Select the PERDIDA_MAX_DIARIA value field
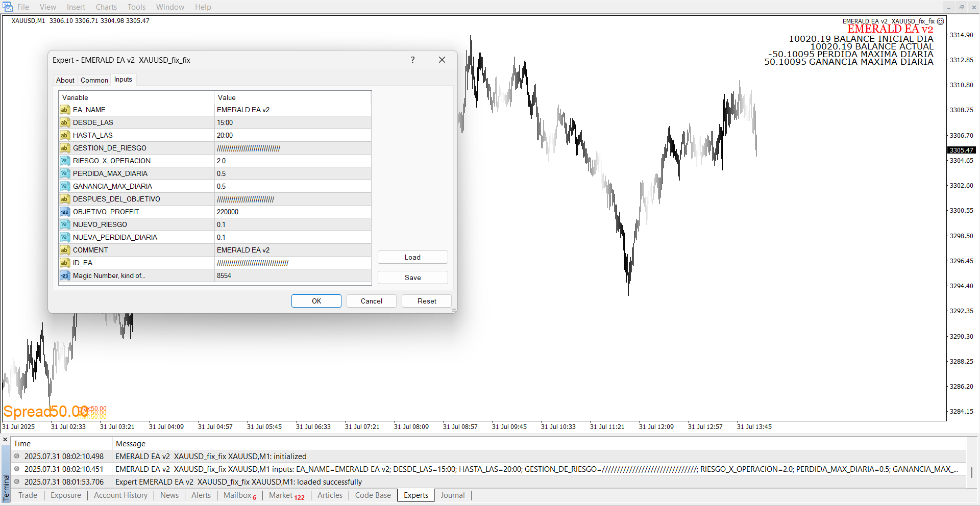Viewport: 980px width, 506px height. [x=292, y=173]
